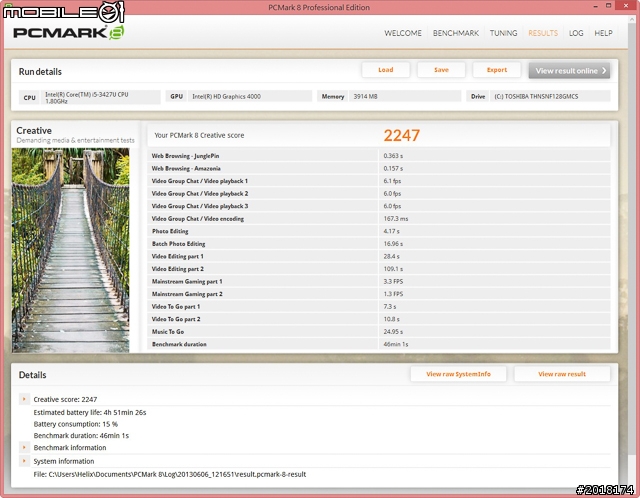
Task: Click View raw result button
Action: (562, 374)
